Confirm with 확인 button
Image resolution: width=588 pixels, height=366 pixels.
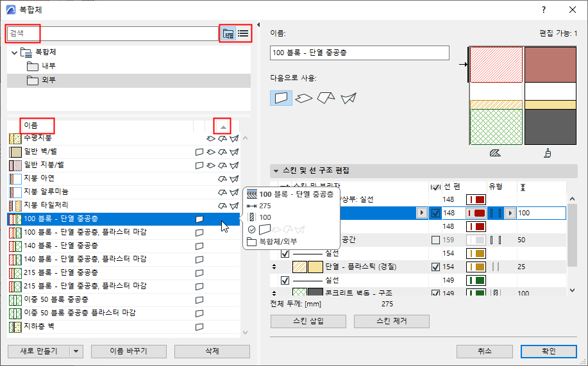click(549, 351)
